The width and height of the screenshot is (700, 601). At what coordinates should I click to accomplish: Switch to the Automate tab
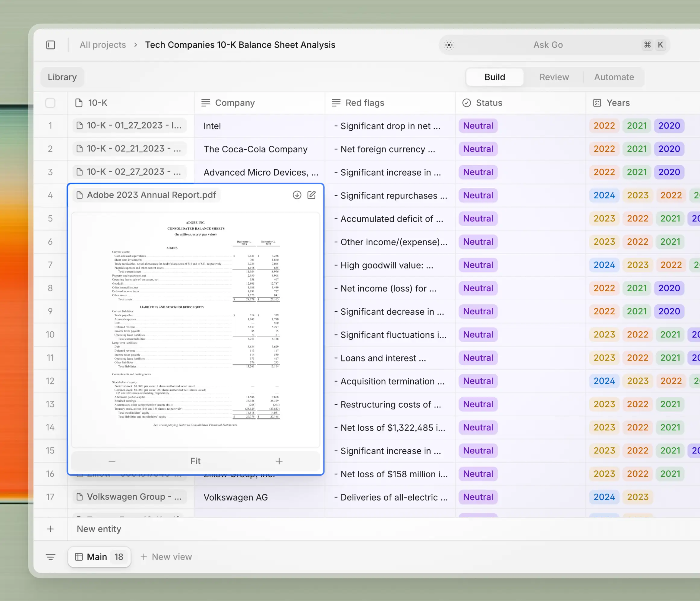(x=614, y=77)
